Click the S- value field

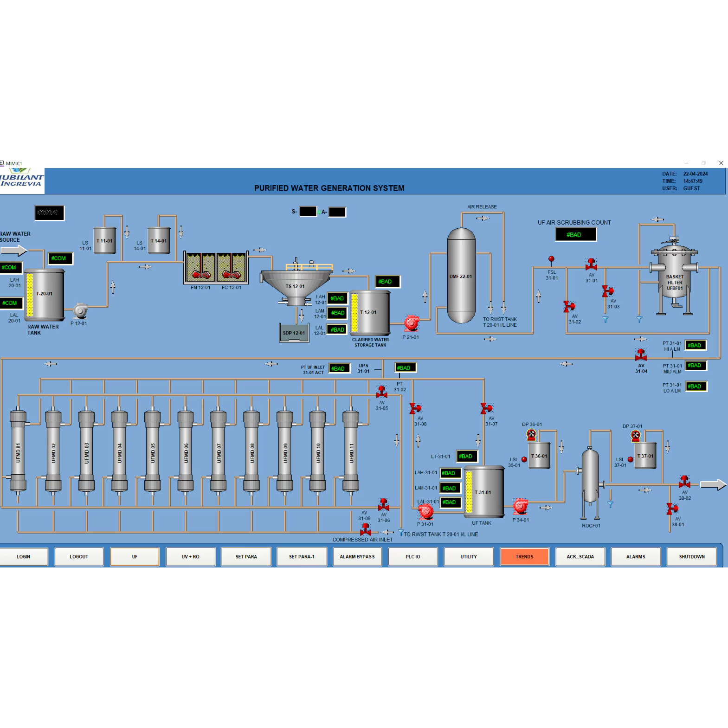[x=308, y=212]
